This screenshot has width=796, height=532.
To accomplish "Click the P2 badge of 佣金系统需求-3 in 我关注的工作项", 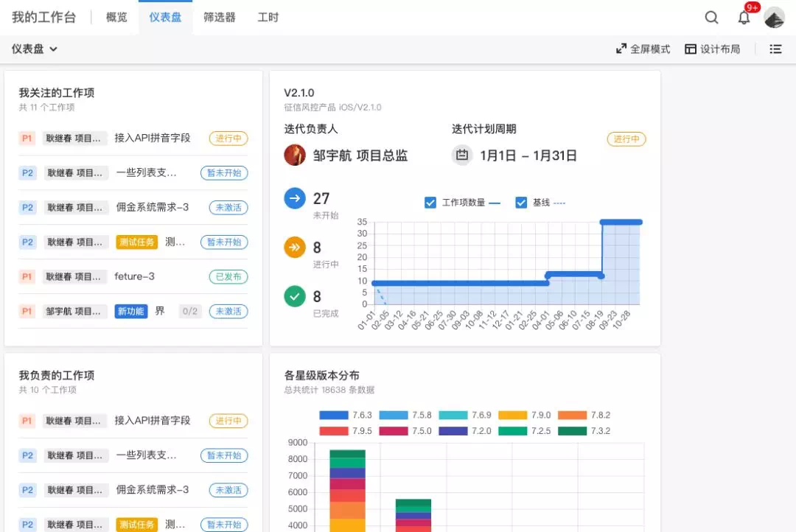I will pyautogui.click(x=27, y=208).
